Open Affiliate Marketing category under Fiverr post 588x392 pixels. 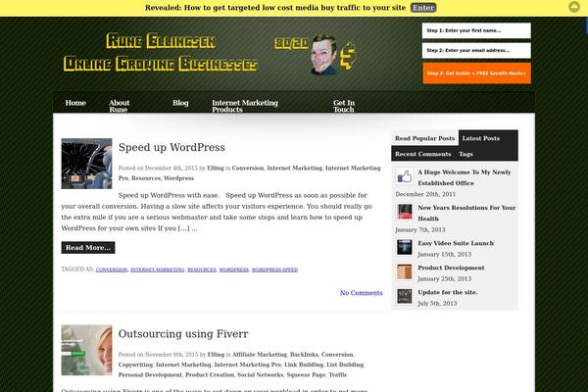pos(260,355)
